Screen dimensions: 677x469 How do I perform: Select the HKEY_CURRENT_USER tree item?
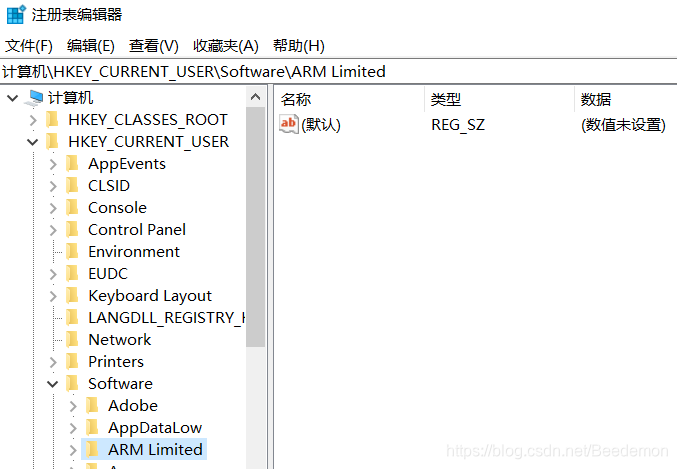pyautogui.click(x=149, y=142)
